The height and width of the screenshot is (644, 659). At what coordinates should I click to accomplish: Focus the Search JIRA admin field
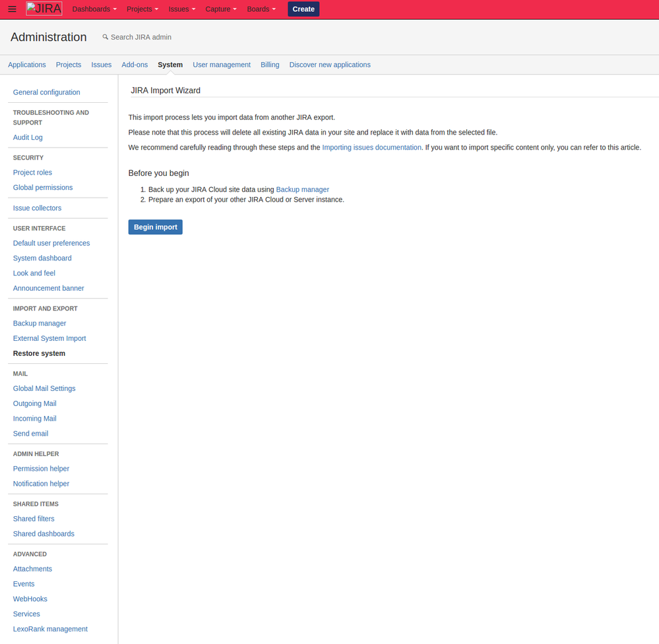[x=141, y=37]
